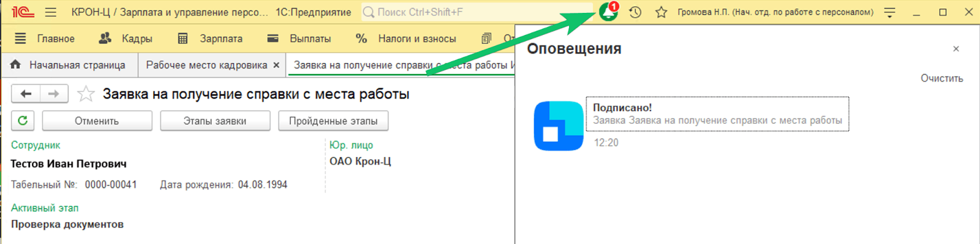Click the Активный этап label
Viewport: 980px width, 244px height.
(45, 208)
